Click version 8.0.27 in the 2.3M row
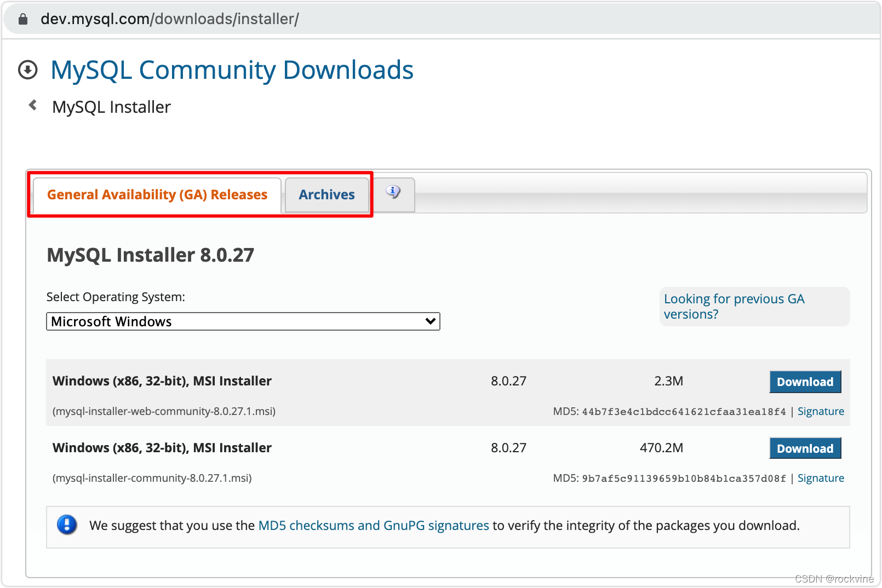Screen dimensions: 882x588 (x=508, y=381)
